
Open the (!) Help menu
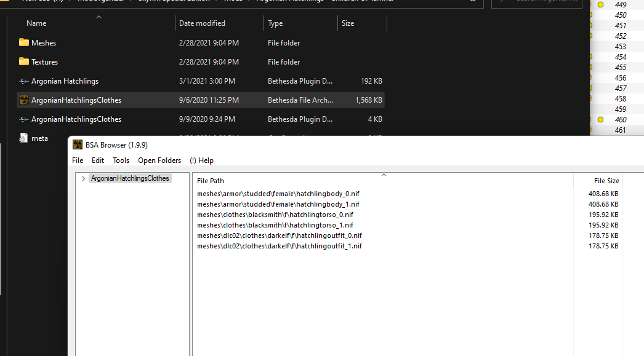click(x=202, y=160)
